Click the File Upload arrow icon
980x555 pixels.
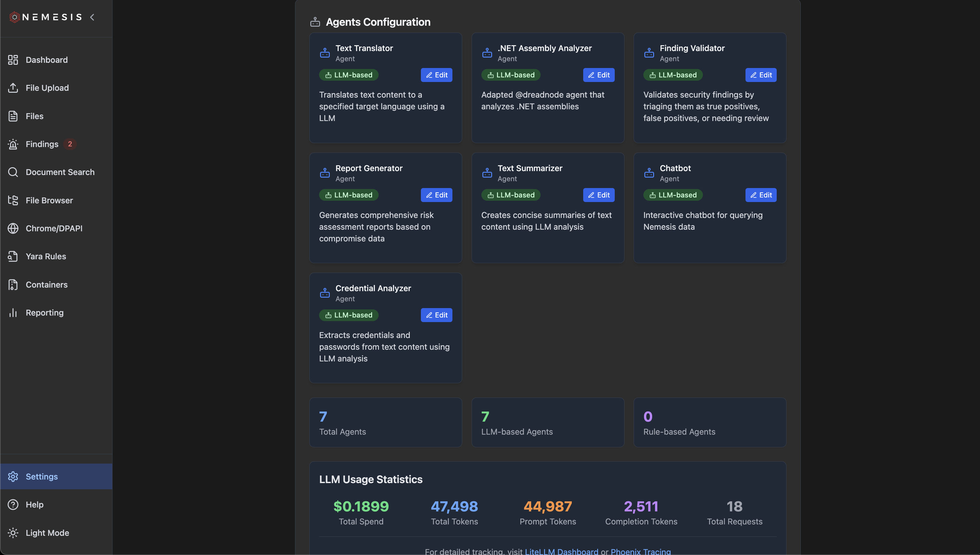pyautogui.click(x=13, y=88)
